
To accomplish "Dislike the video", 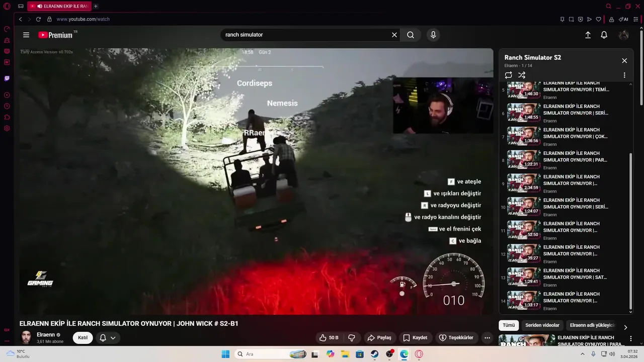I will 352,337.
